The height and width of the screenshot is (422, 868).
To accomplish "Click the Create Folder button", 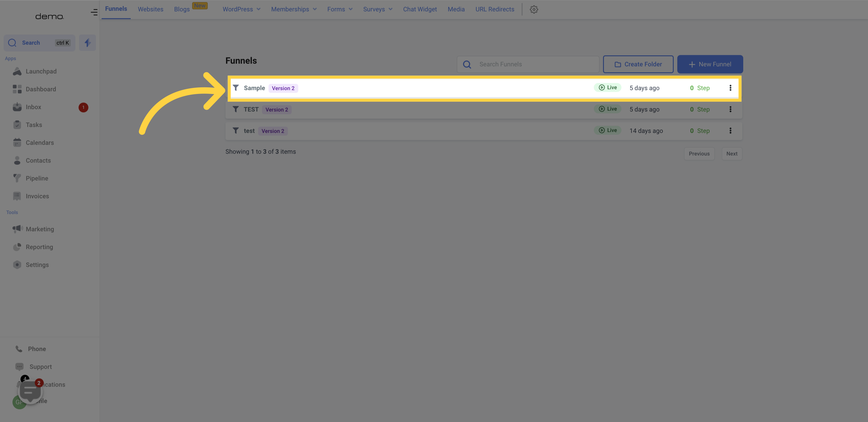I will point(638,64).
